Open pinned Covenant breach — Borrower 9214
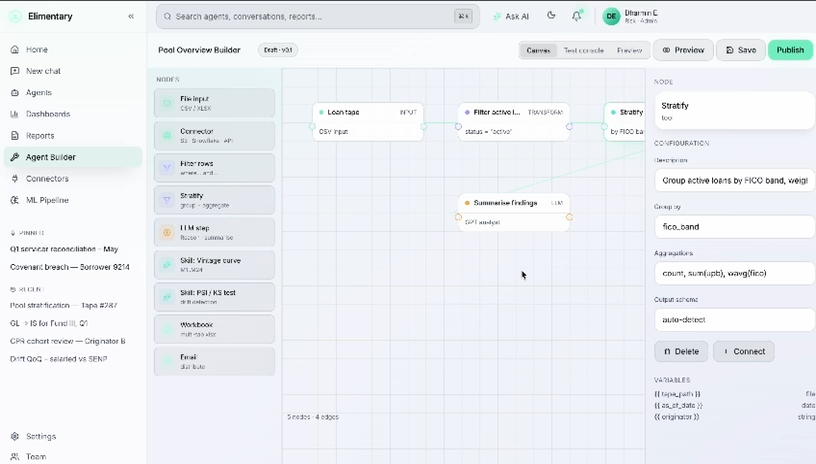Screen dimensions: 816x464 (70, 267)
